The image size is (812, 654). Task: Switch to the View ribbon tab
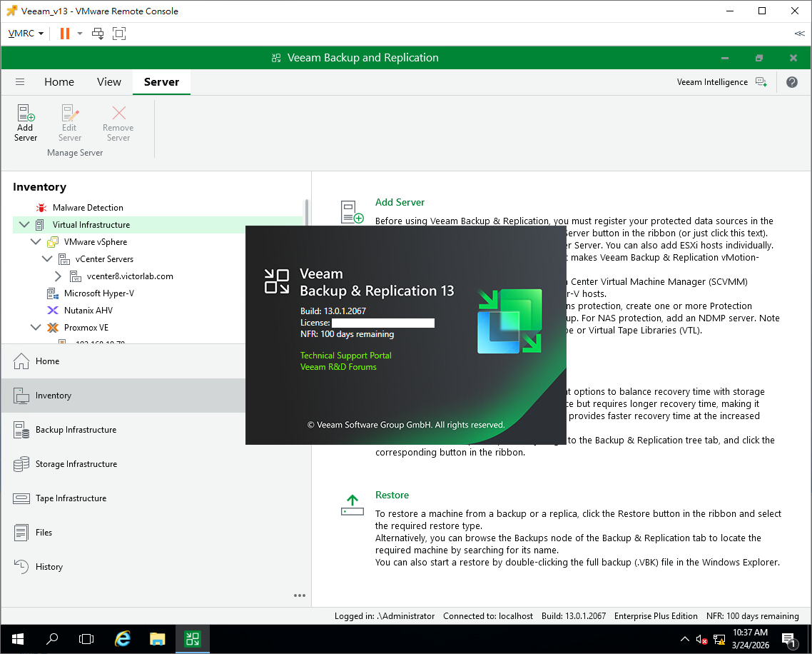coord(109,82)
